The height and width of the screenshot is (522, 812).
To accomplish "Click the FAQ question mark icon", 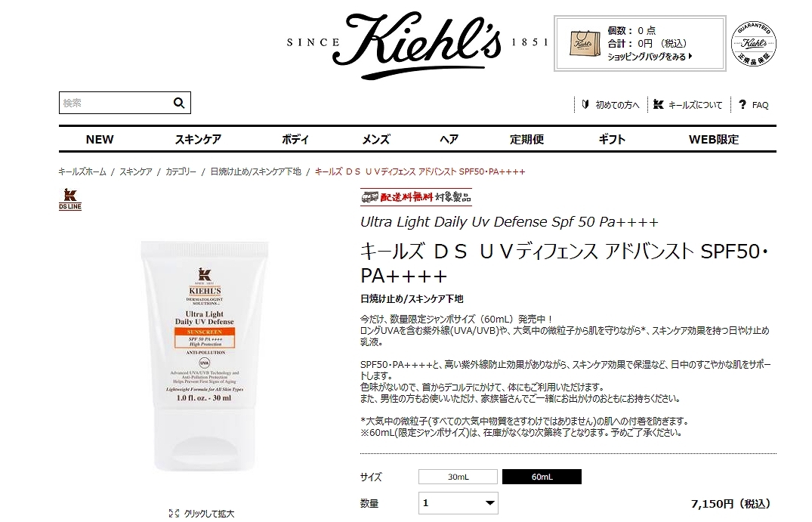I will coord(743,104).
